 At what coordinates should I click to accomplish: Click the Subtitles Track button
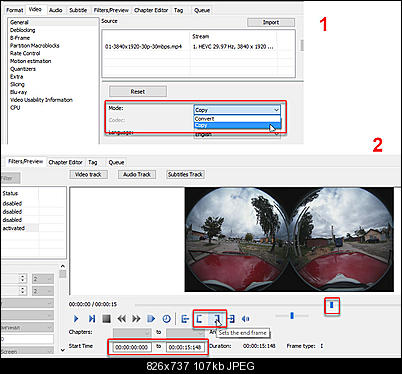[x=185, y=174]
